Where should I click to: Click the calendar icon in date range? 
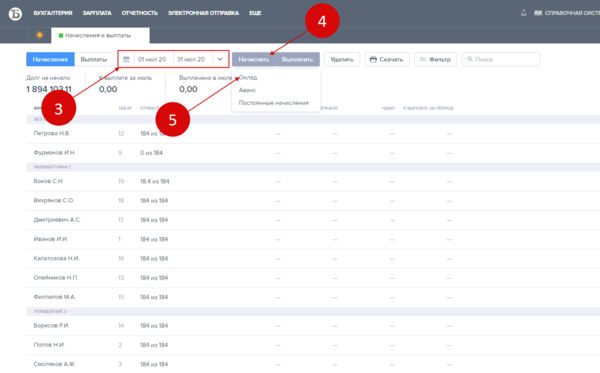126,59
